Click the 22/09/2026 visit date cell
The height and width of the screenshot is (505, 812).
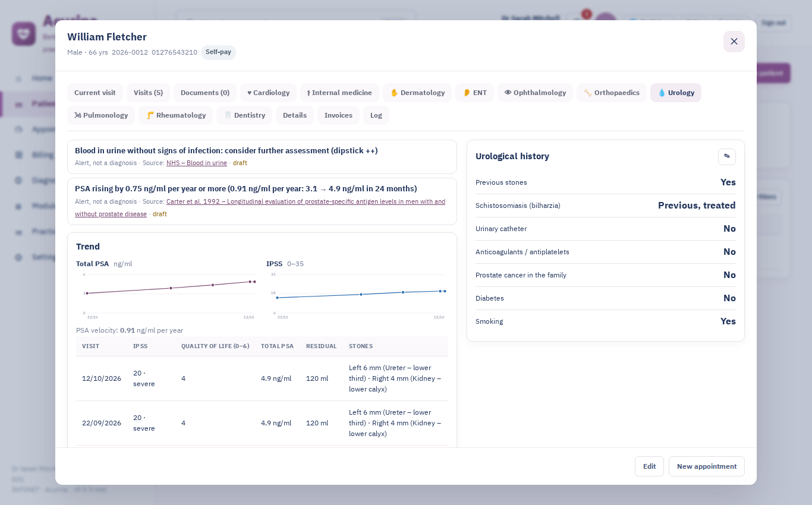[x=102, y=423]
